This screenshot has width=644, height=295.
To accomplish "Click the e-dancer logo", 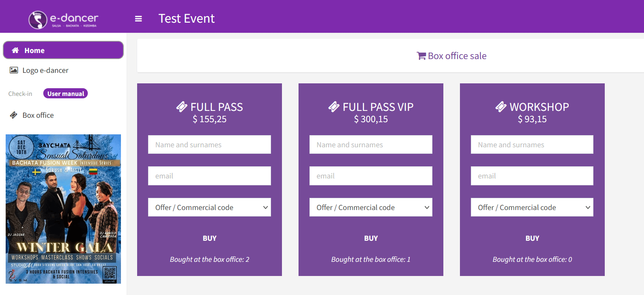I will tap(63, 19).
